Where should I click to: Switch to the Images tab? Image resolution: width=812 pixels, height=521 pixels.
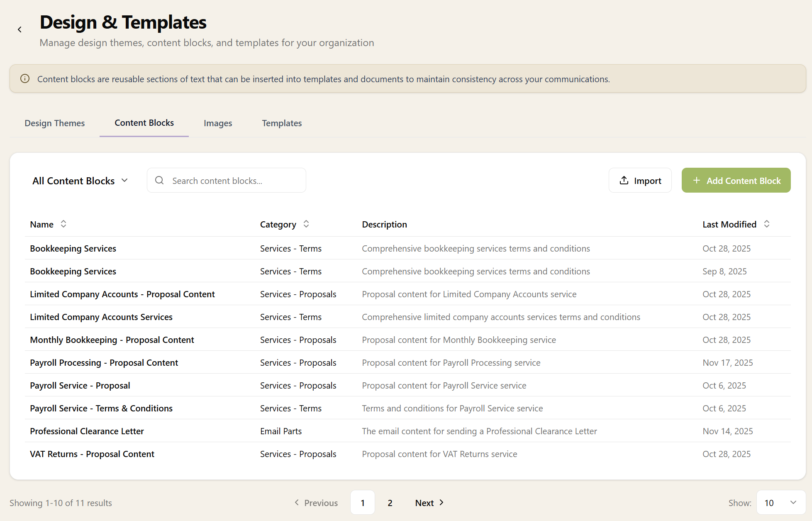(x=218, y=123)
